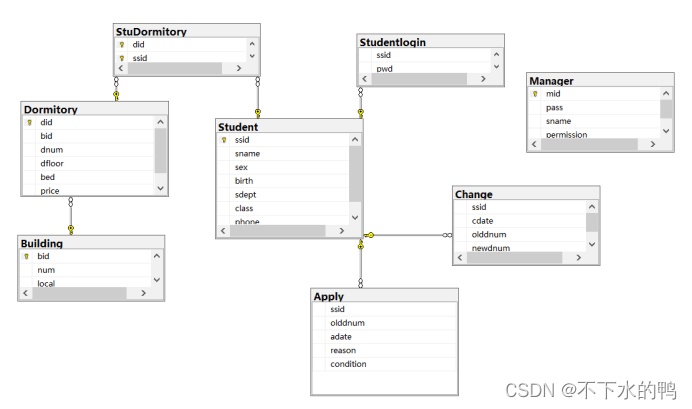692x409 pixels.
Task: Select the local column in Building
Action: tap(85, 283)
